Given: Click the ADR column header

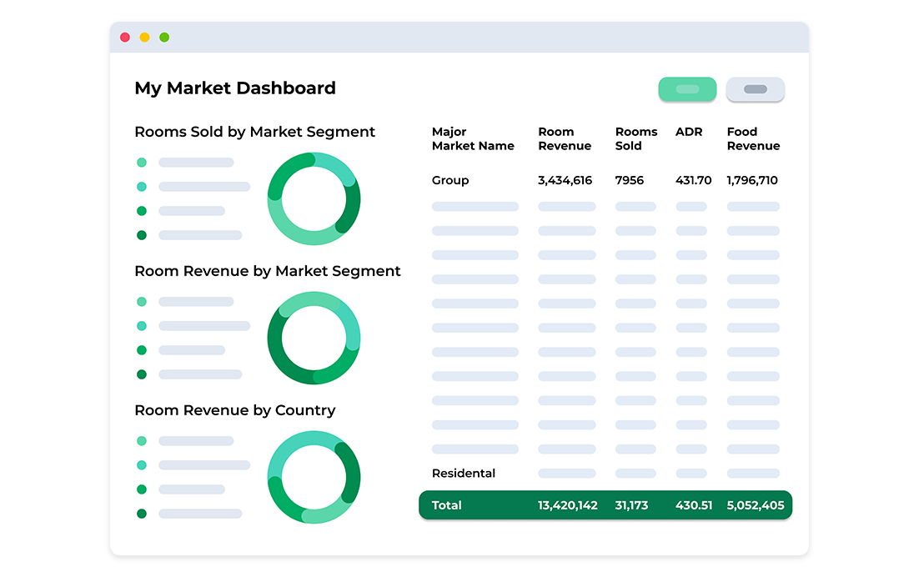Looking at the screenshot, I should coord(689,132).
